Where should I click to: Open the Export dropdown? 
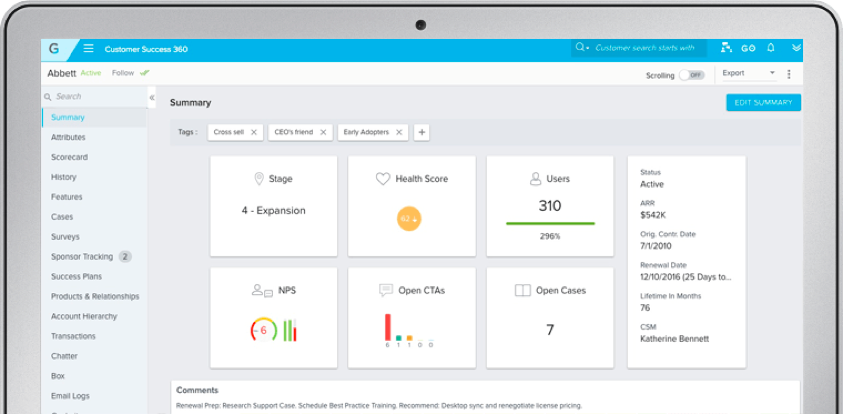coord(748,74)
